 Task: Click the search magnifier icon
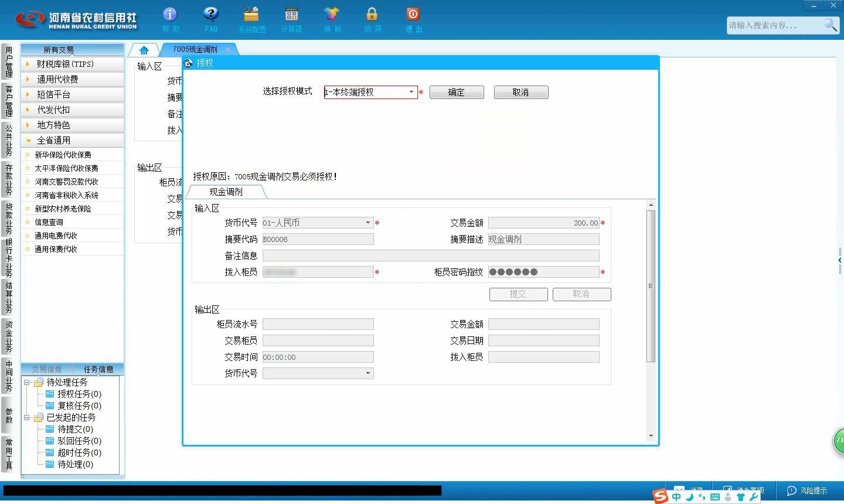(x=830, y=25)
